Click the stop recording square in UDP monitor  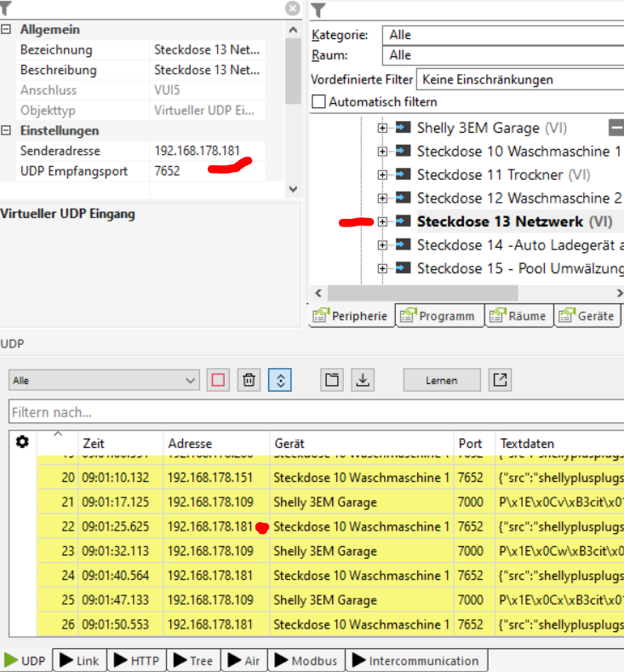(218, 380)
